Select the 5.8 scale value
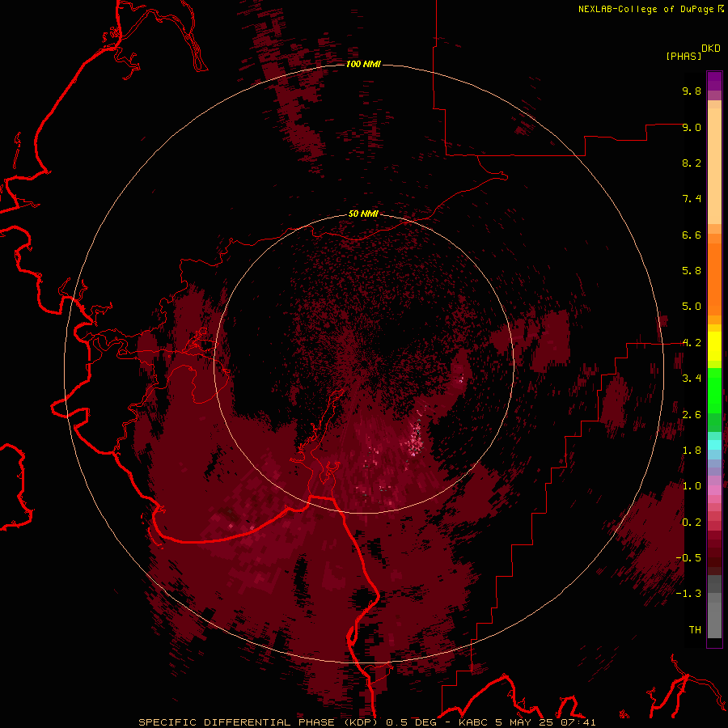Viewport: 728px width, 728px height. click(692, 271)
